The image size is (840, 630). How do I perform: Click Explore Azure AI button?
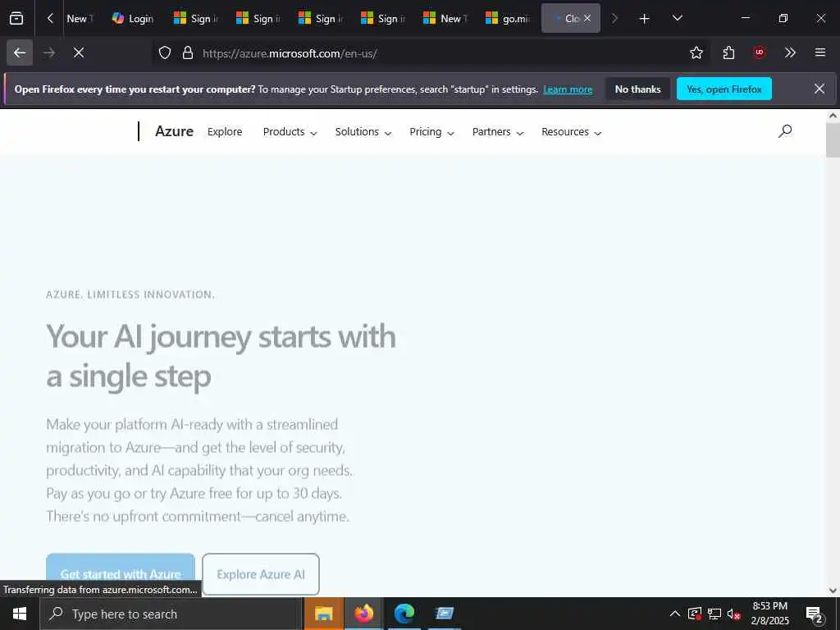tap(261, 573)
